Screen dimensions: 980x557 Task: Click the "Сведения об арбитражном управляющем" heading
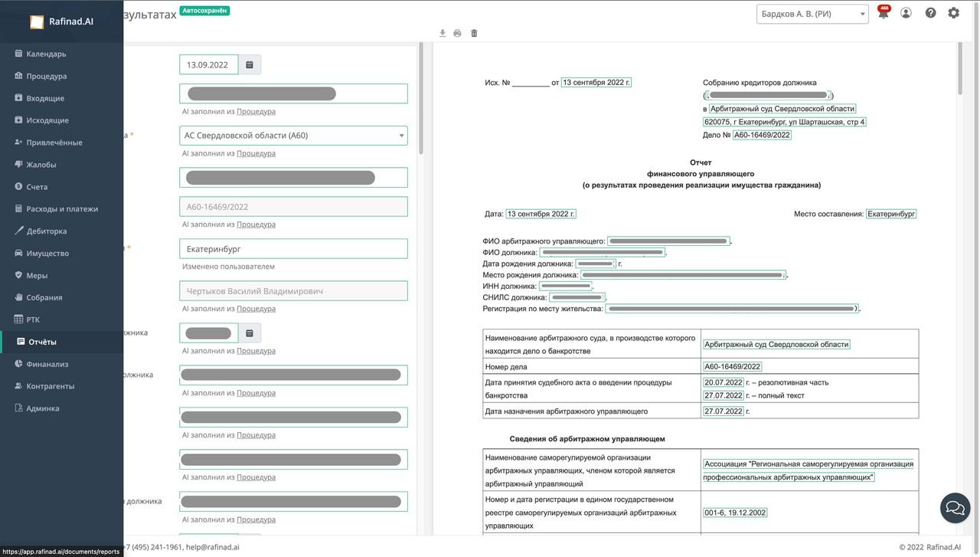tap(587, 439)
